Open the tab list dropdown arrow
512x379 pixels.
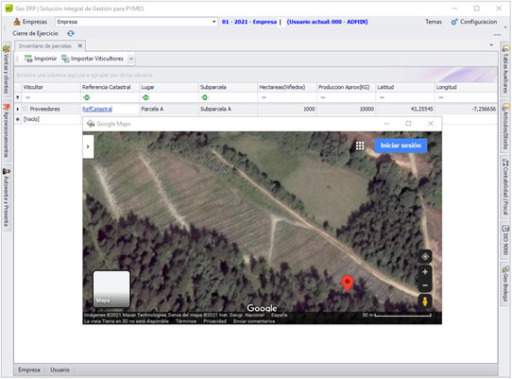[491, 45]
